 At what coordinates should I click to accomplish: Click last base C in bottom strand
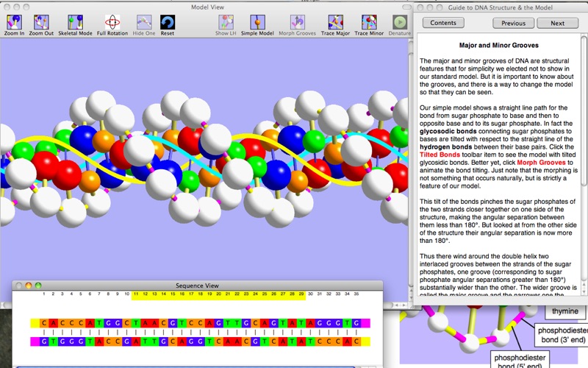356,342
